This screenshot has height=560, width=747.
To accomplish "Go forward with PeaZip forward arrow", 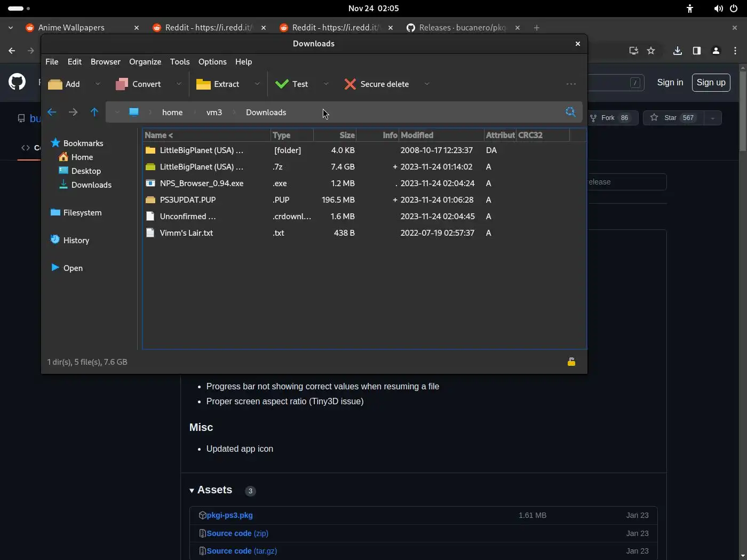I will click(73, 112).
